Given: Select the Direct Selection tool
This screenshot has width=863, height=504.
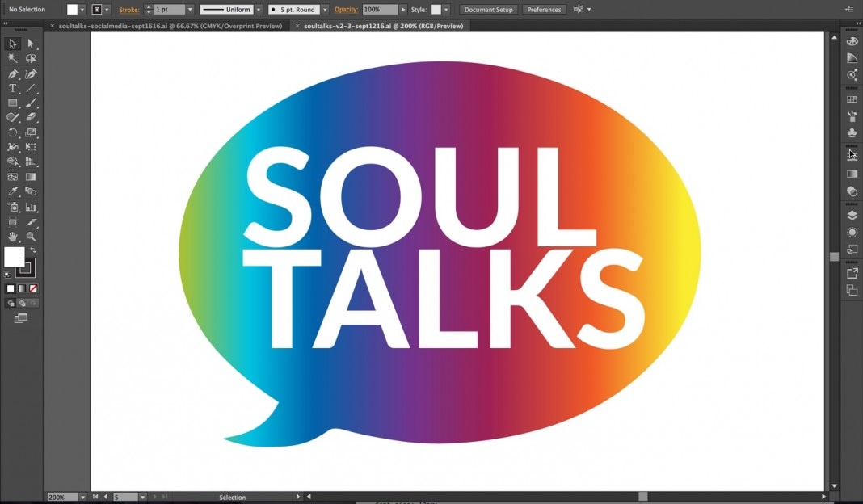Looking at the screenshot, I should pos(31,44).
